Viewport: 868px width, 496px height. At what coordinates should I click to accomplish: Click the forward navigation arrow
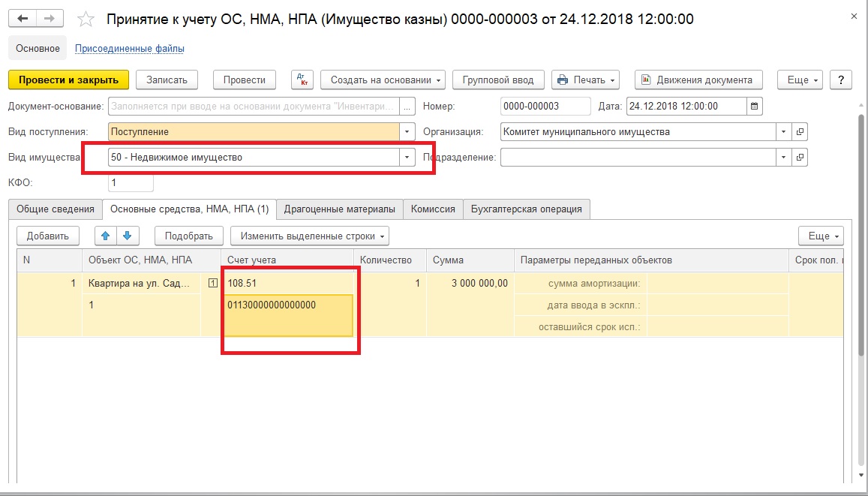coord(50,19)
